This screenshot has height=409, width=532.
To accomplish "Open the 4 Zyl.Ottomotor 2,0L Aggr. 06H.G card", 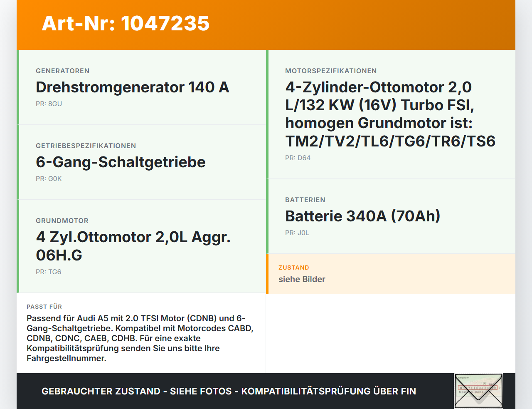I will pos(141,246).
